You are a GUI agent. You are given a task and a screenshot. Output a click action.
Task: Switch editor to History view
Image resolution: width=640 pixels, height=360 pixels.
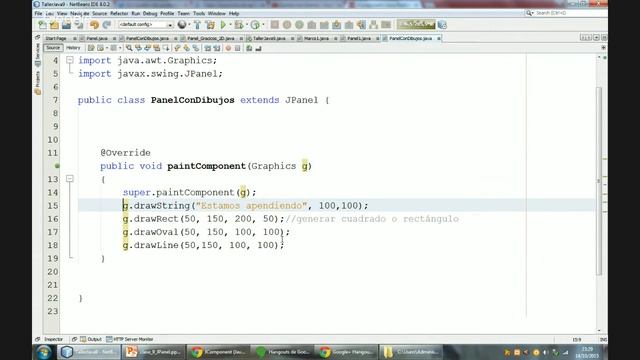[x=73, y=48]
